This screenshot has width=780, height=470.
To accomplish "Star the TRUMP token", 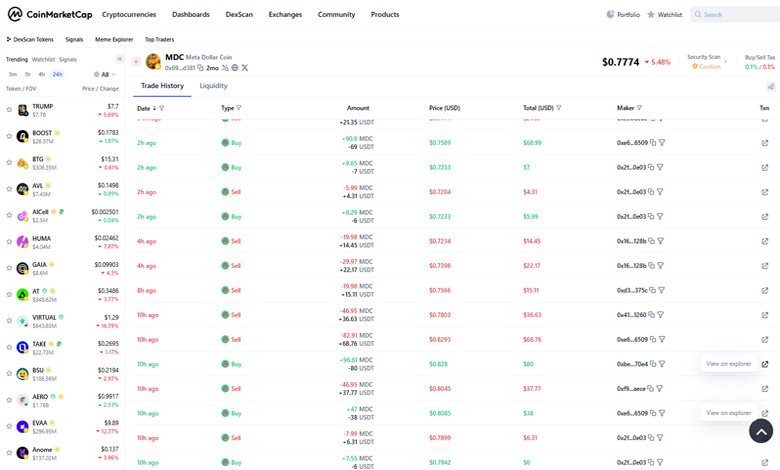I will click(x=9, y=109).
